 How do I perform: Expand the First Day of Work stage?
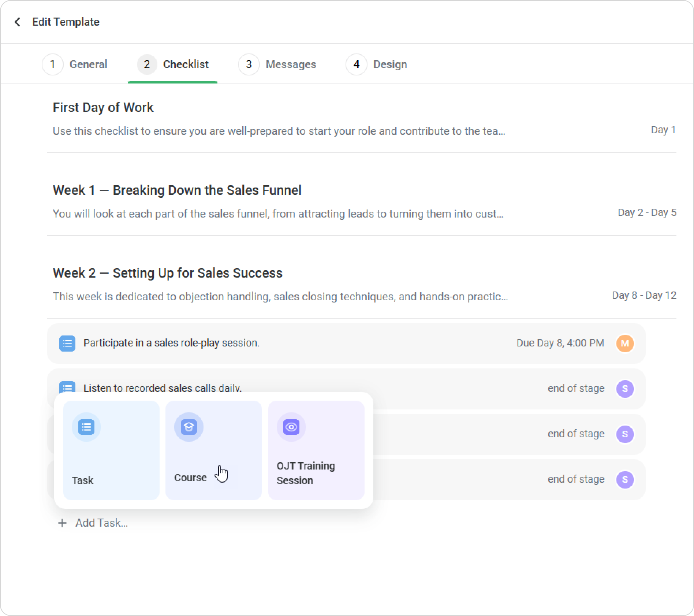103,108
